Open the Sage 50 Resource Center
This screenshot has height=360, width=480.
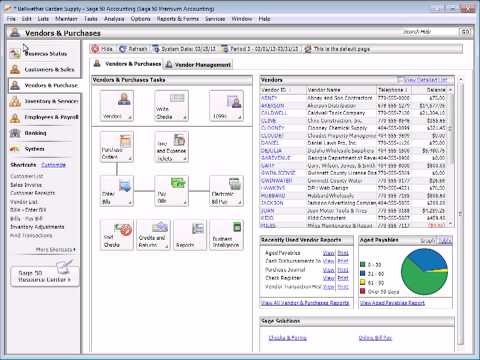click(x=45, y=276)
